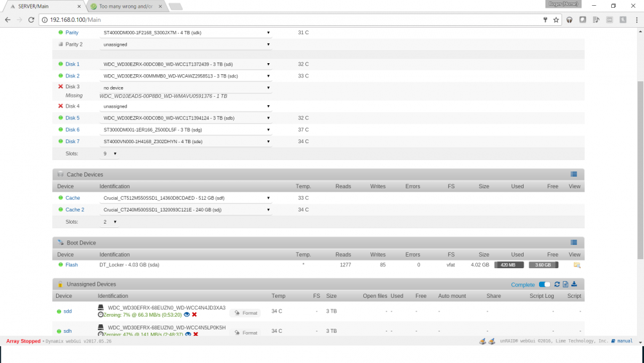Switch to 'Too many wrong and/or' tab
Screen dimensions: 644x363
click(x=126, y=6)
